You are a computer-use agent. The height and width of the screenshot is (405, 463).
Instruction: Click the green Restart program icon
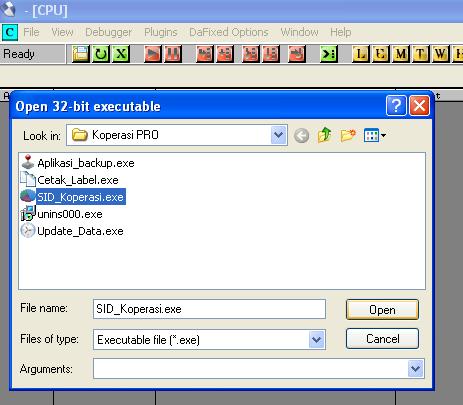(101, 54)
